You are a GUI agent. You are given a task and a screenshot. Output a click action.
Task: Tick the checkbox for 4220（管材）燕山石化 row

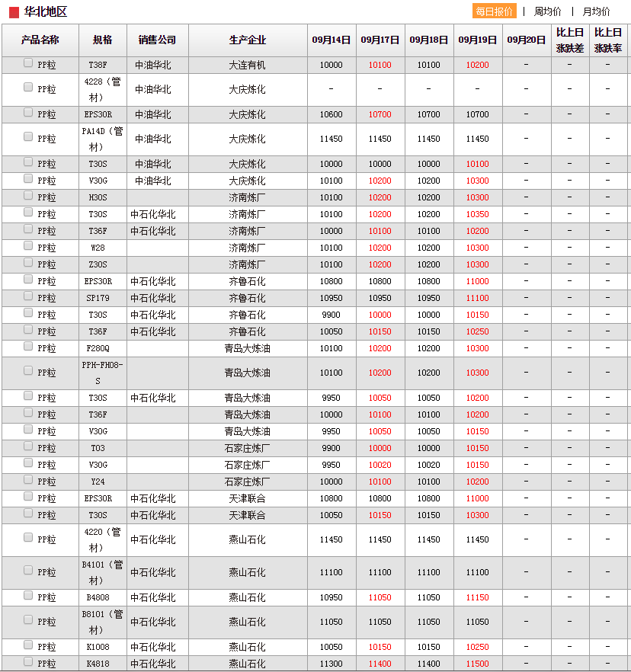pyautogui.click(x=28, y=537)
